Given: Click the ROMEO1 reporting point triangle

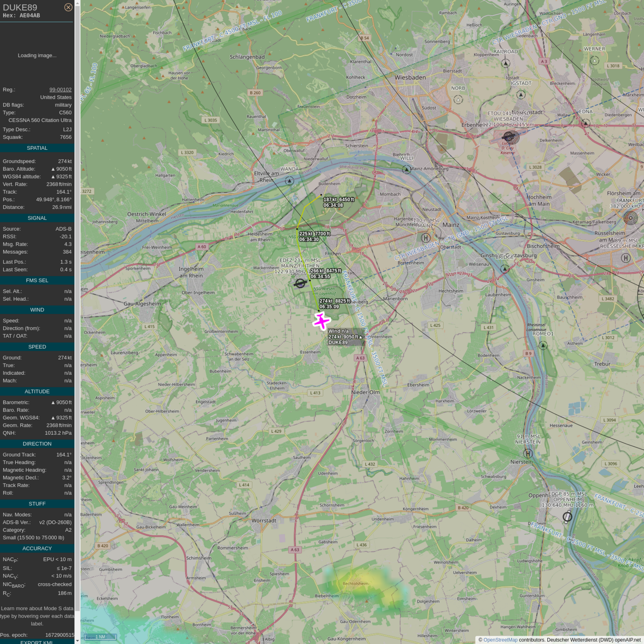Looking at the screenshot, I should [x=543, y=345].
